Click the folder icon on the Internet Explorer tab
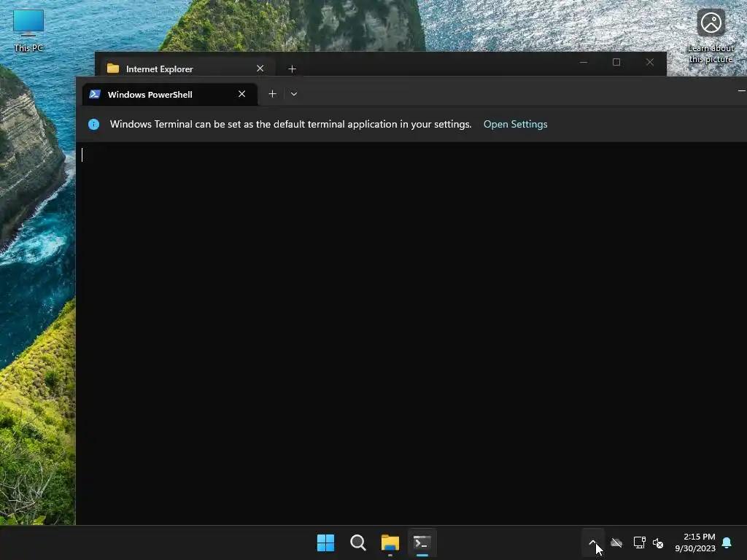Image resolution: width=747 pixels, height=560 pixels. click(113, 69)
